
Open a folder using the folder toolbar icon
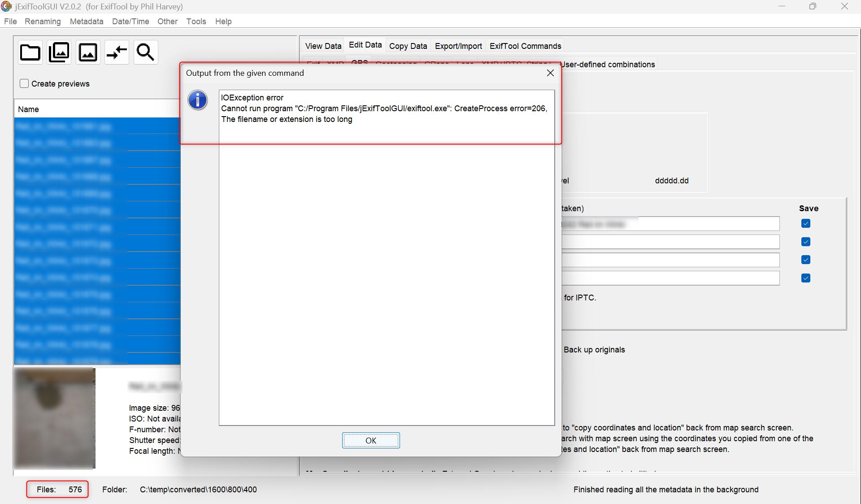click(30, 52)
